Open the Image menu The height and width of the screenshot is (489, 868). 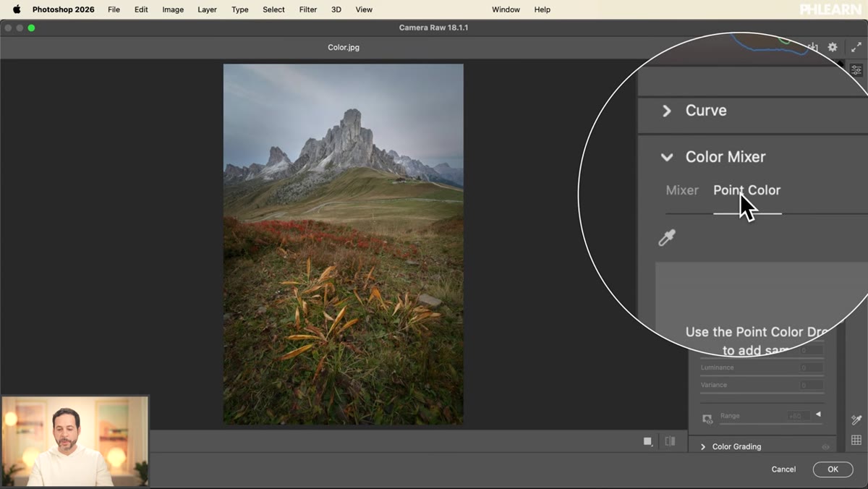[173, 9]
